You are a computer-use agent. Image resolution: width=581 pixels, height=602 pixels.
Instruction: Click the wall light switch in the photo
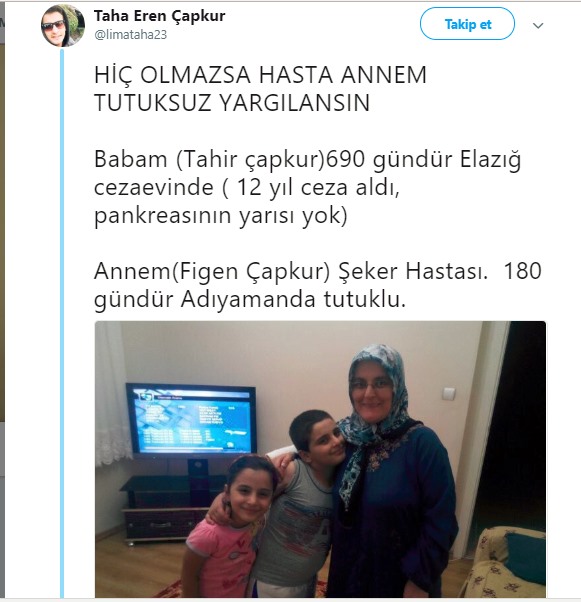point(448,394)
